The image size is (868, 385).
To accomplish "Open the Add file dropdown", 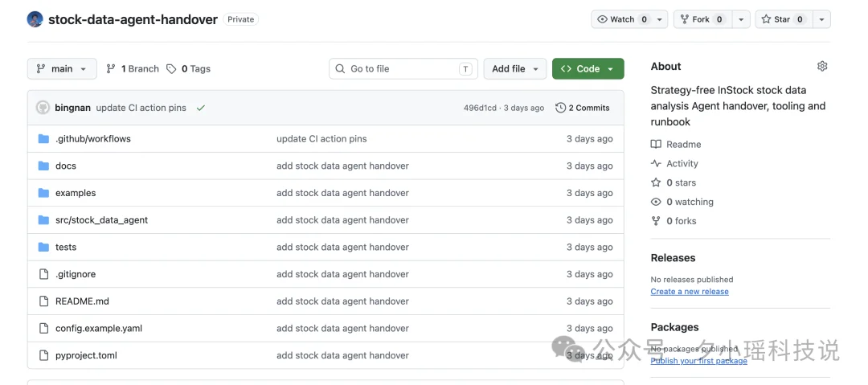I will click(515, 68).
